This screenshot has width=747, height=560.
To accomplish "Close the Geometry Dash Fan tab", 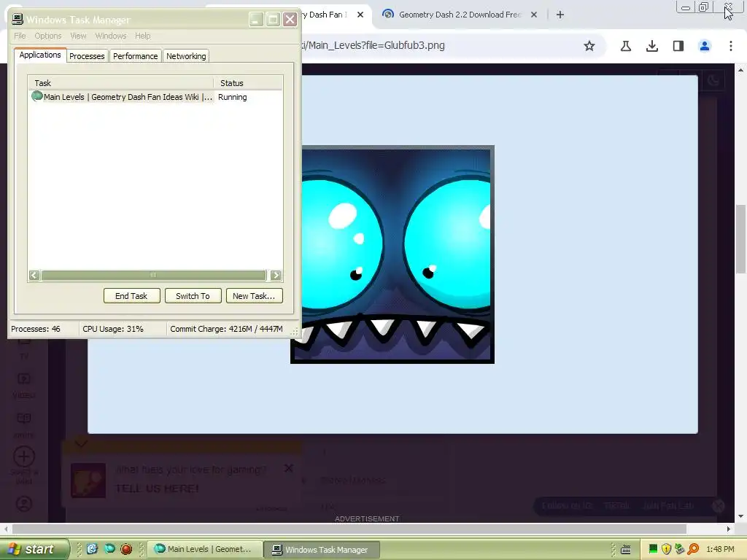I will [360, 15].
